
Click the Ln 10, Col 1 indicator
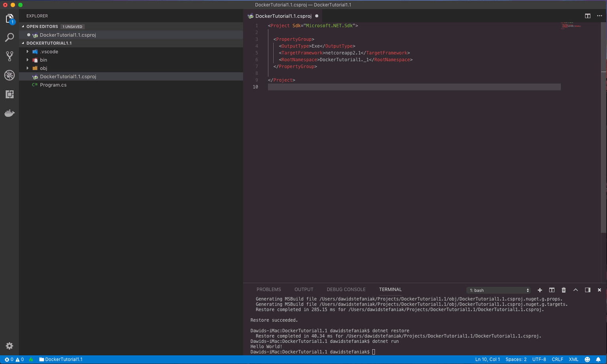point(488,360)
